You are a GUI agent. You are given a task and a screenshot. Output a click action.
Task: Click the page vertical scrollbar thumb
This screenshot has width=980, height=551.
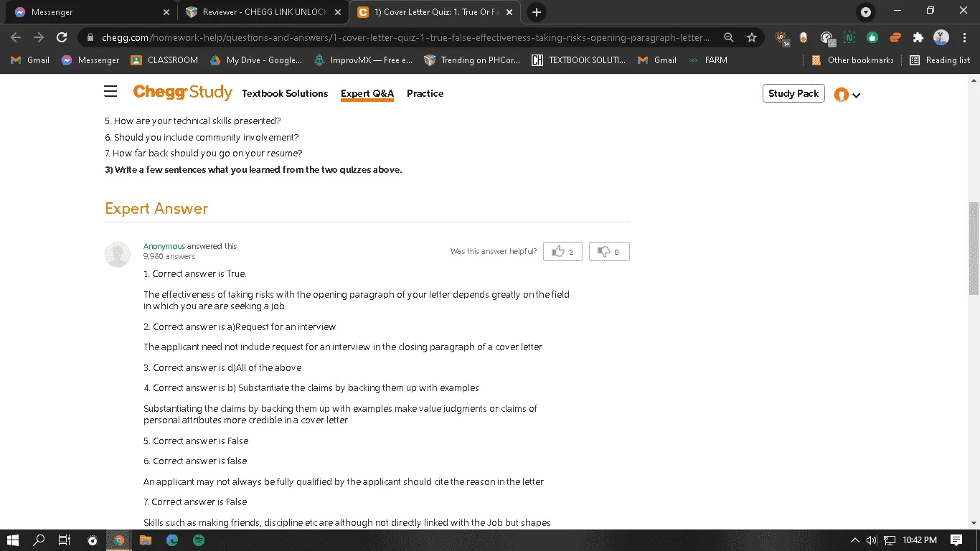974,248
